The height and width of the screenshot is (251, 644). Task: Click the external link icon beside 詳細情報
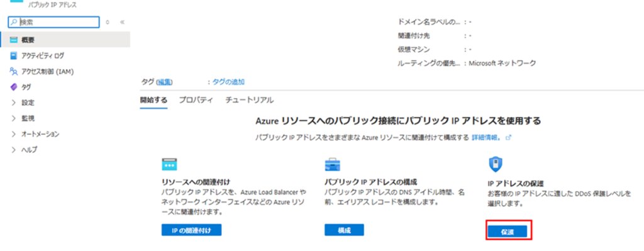pyautogui.click(x=508, y=138)
